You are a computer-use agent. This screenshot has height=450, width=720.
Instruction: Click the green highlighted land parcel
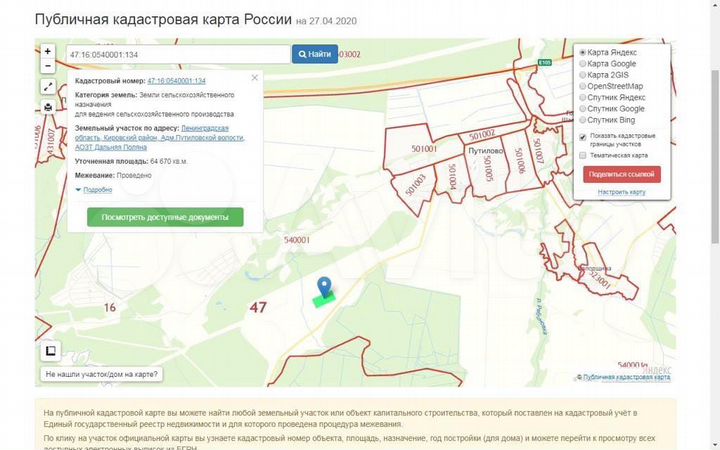coord(324,301)
